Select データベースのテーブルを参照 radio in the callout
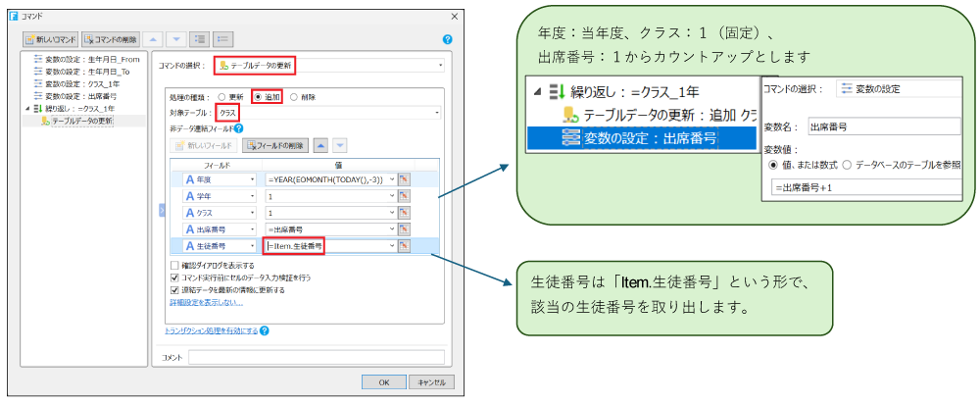The height and width of the screenshot is (404, 980). click(x=848, y=165)
